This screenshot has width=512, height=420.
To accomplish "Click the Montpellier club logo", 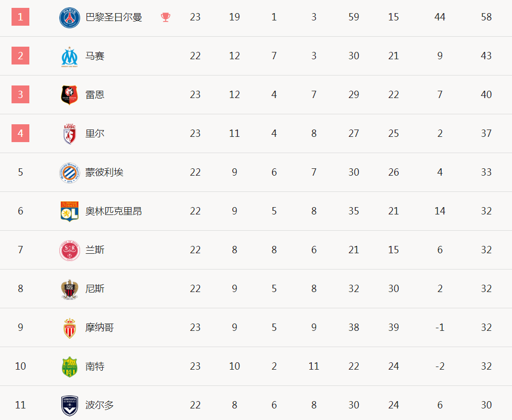I will pos(69,173).
